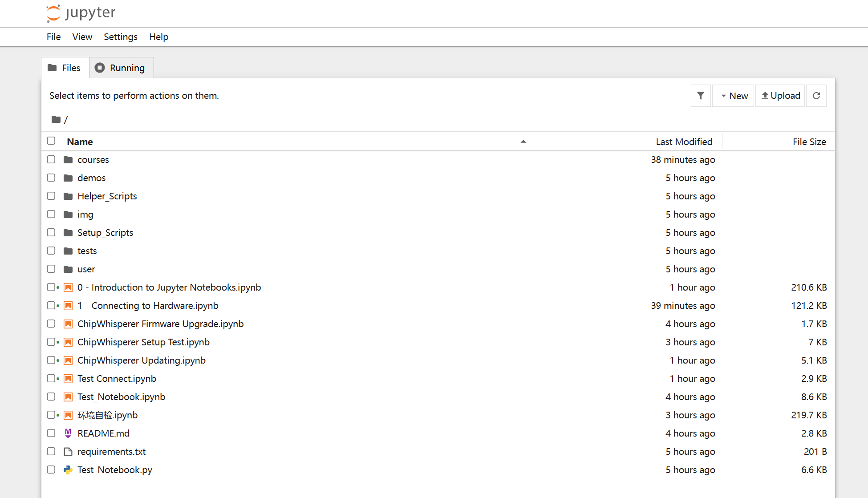The width and height of the screenshot is (868, 498).
Task: Select the Files tab
Action: tap(65, 68)
